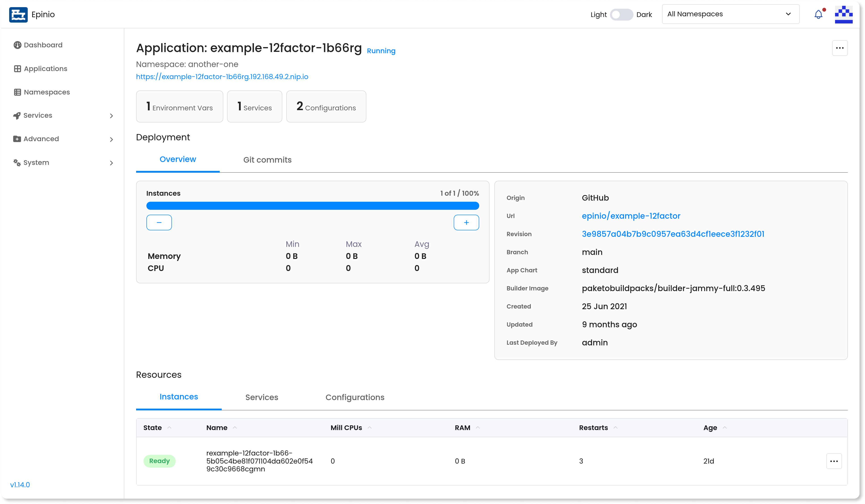Click the instances progress bar
The image size is (865, 504).
click(313, 206)
